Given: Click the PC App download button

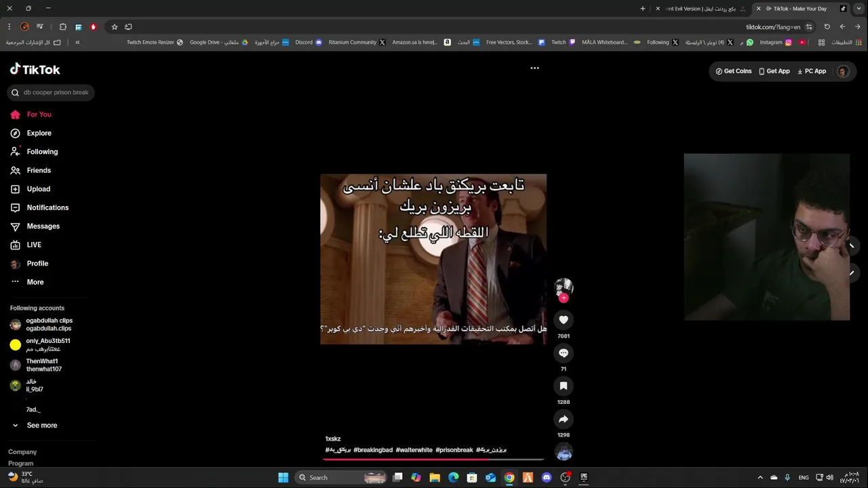Looking at the screenshot, I should tap(812, 71).
